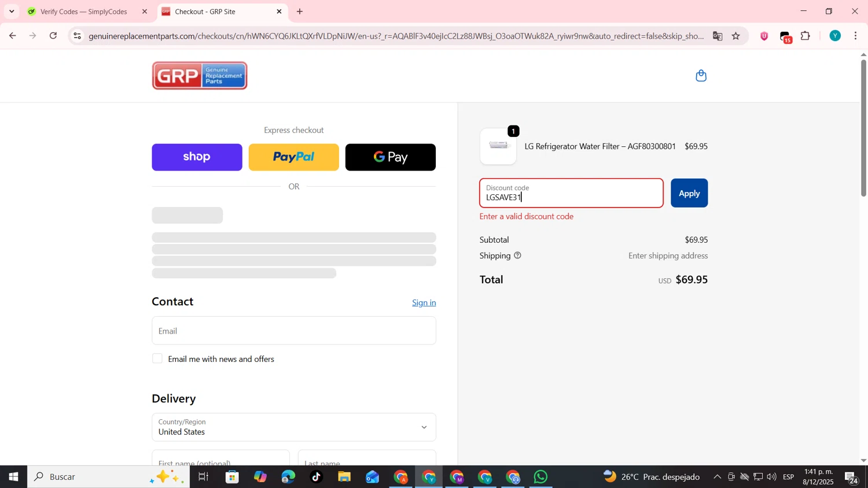
Task: Focus the Discount code input field
Action: click(x=571, y=193)
